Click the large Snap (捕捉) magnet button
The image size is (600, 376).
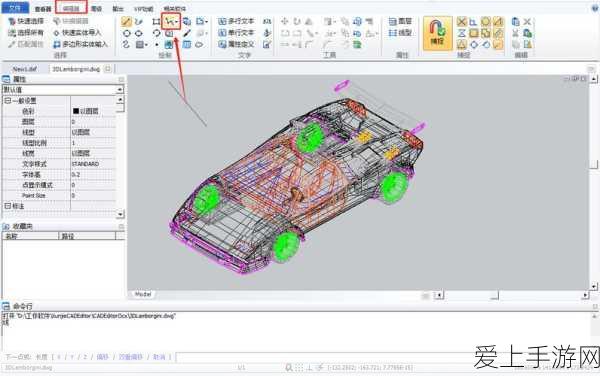coord(437,33)
